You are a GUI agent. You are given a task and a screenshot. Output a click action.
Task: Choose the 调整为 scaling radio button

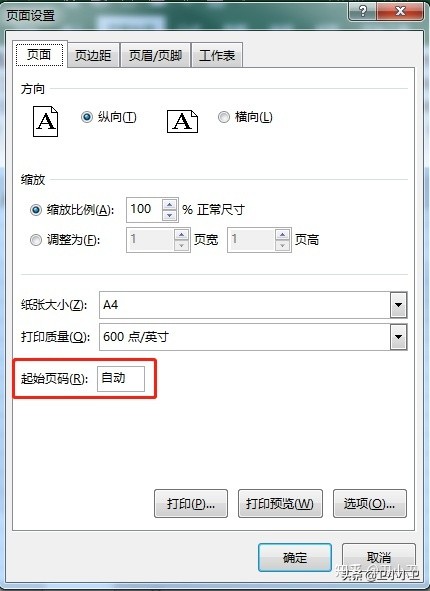(x=36, y=240)
